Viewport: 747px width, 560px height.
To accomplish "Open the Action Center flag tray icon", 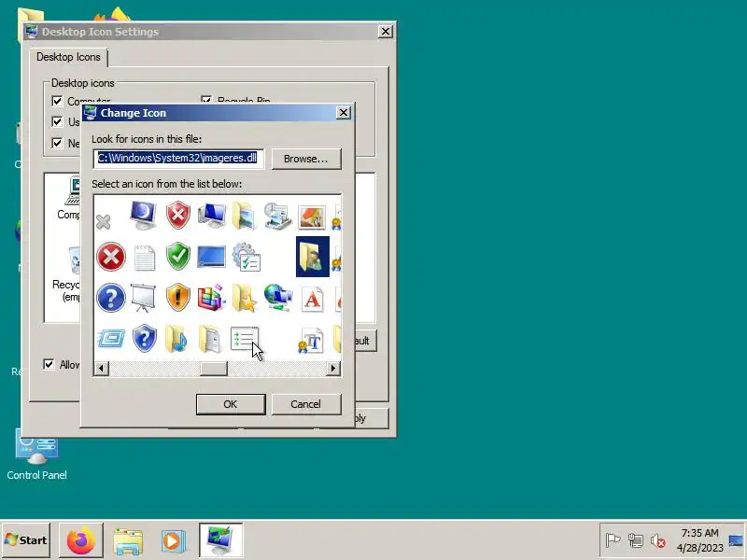I will [613, 540].
